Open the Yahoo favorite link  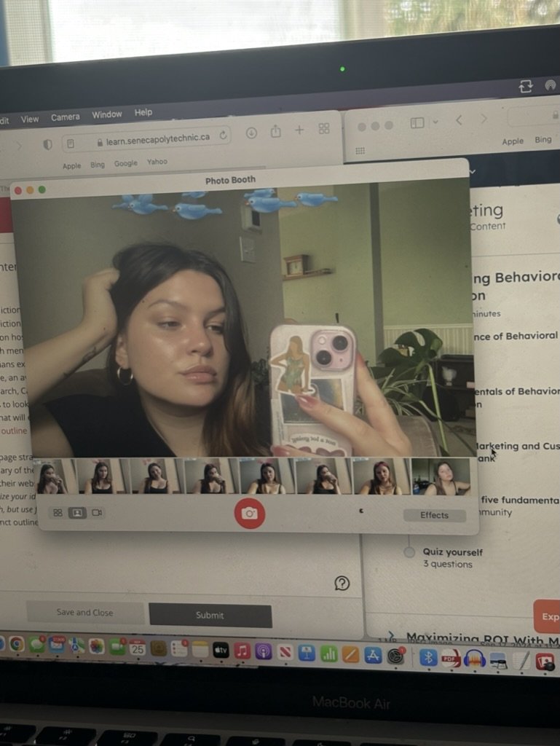click(157, 162)
